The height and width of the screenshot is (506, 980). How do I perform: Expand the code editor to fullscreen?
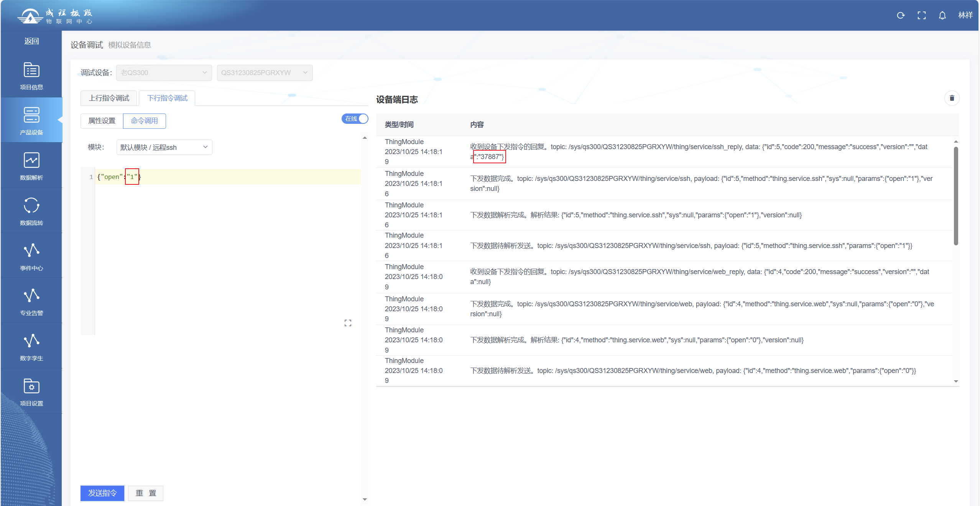[x=348, y=323]
